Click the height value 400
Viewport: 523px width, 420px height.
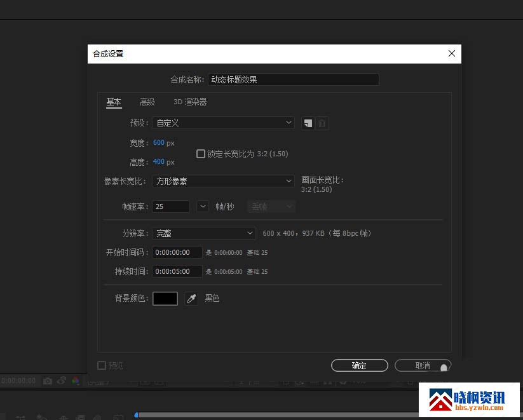159,162
